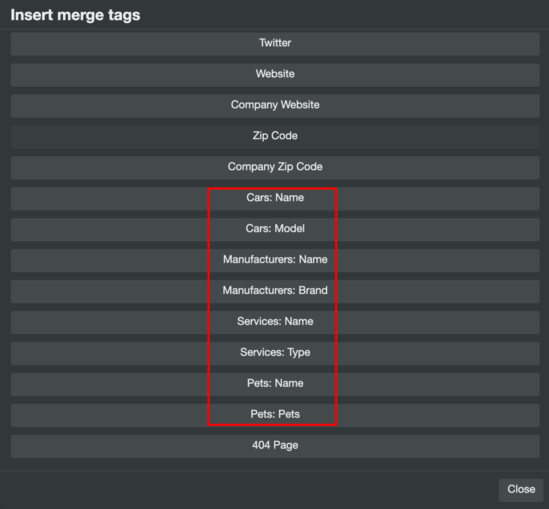This screenshot has height=509, width=549.
Task: Choose Manufacturers: Name merge tag
Action: 275,260
